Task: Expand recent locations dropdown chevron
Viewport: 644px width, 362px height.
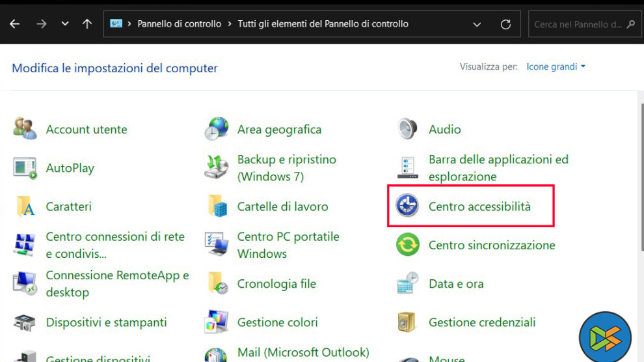Action: (x=65, y=24)
